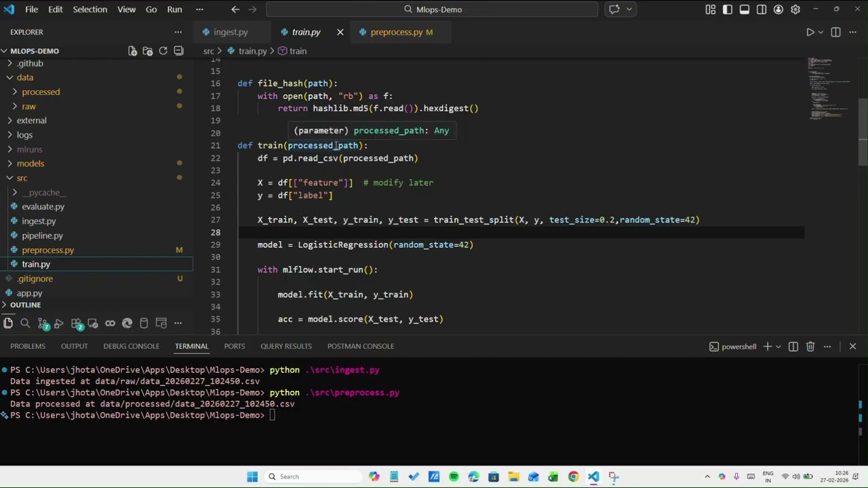Click the Mlops-Demo command center search box
The image size is (868, 488).
[432, 9]
